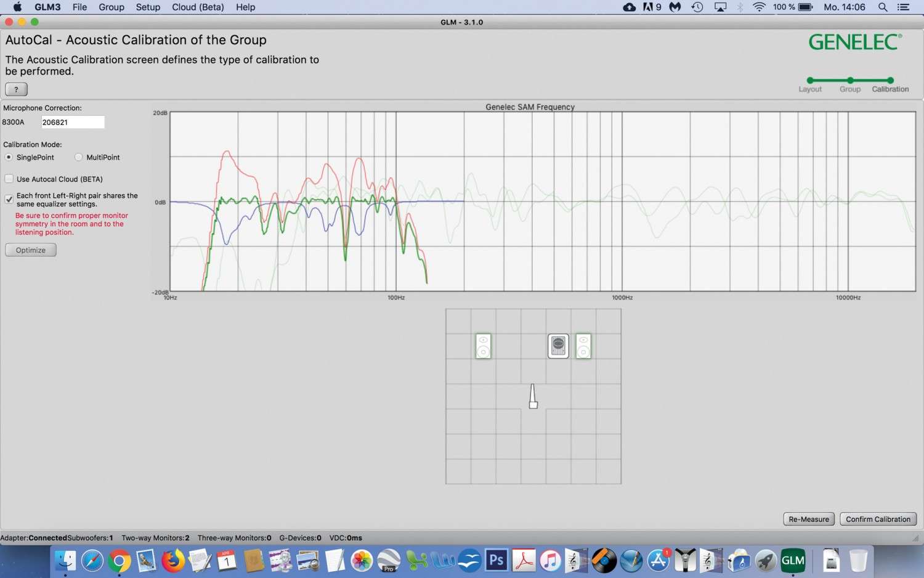Open GLM app from the dock
The width and height of the screenshot is (924, 578).
pos(793,561)
